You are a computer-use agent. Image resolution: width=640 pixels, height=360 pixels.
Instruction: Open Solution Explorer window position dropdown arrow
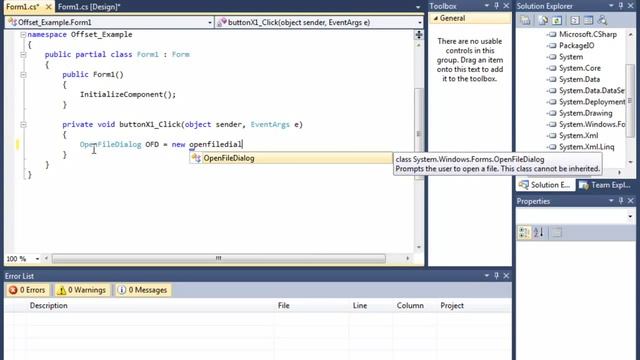point(611,6)
